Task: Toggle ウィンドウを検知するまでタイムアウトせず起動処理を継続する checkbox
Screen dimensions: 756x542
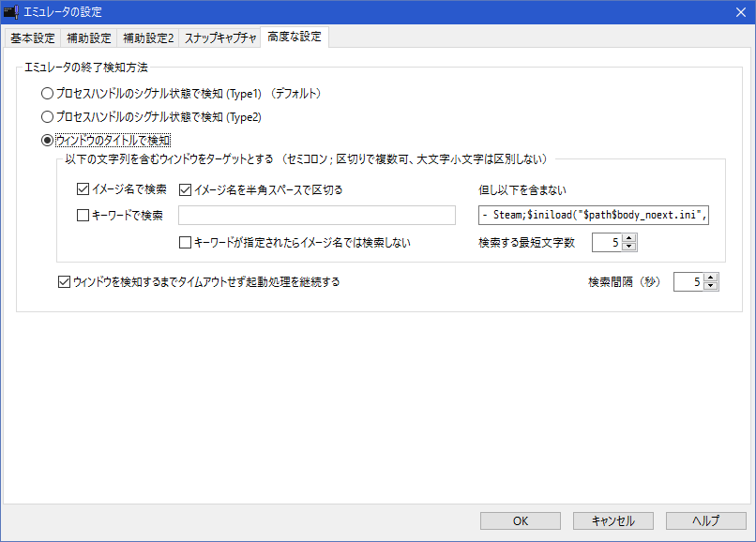Action: click(x=64, y=281)
